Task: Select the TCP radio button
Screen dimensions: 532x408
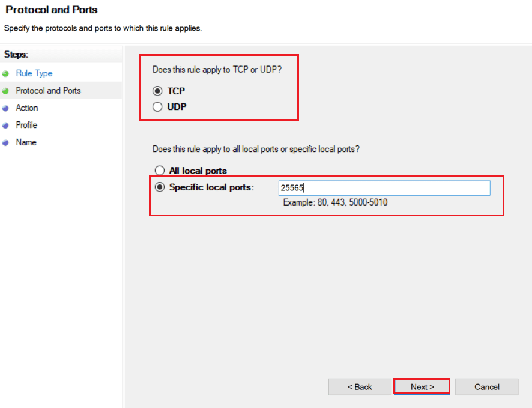Action: (157, 91)
